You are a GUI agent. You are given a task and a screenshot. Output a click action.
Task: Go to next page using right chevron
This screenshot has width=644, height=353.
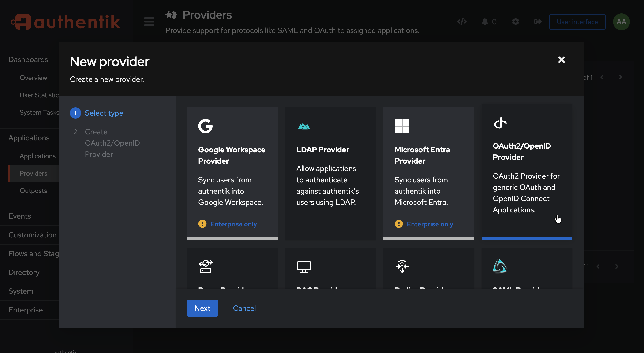[621, 77]
